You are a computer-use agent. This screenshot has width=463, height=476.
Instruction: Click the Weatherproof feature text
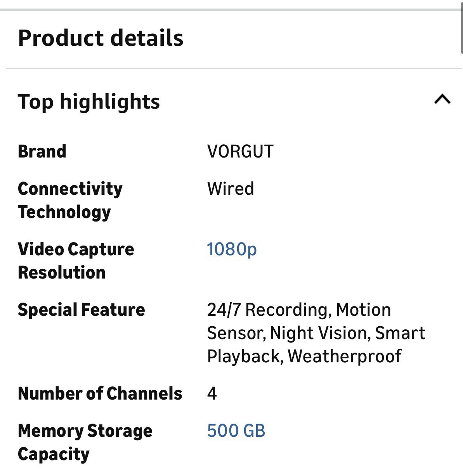[345, 356]
